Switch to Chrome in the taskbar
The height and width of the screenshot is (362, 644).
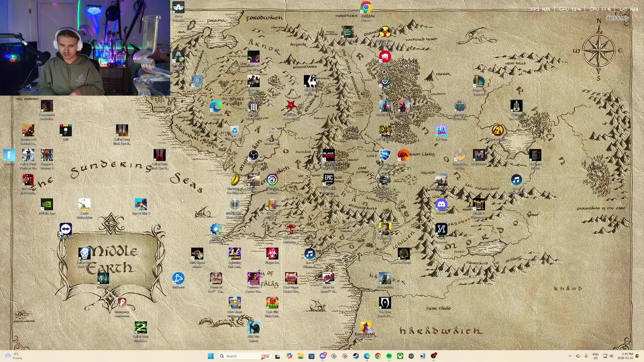tap(378, 356)
